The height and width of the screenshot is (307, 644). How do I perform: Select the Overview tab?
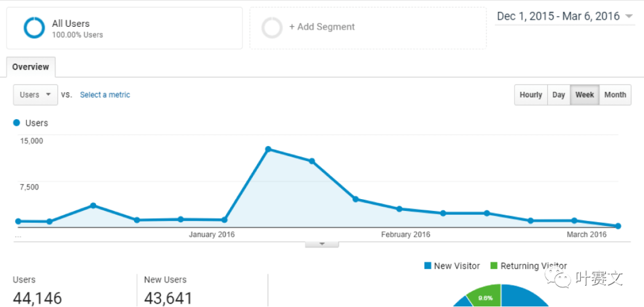coord(31,67)
